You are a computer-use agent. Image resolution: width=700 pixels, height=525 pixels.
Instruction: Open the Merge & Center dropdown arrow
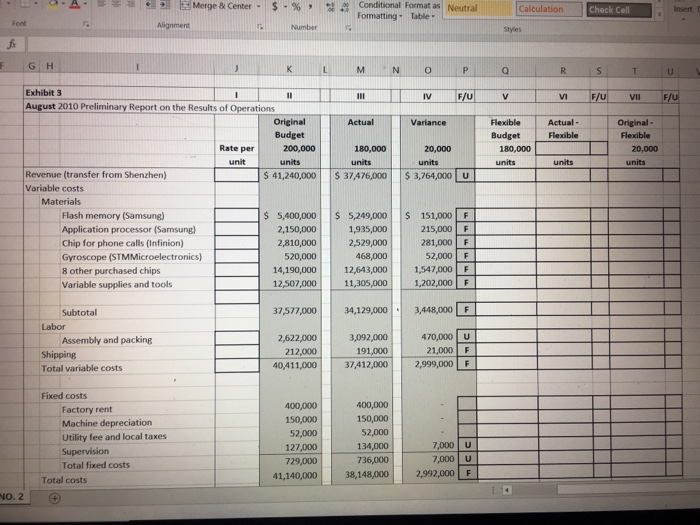258,6
